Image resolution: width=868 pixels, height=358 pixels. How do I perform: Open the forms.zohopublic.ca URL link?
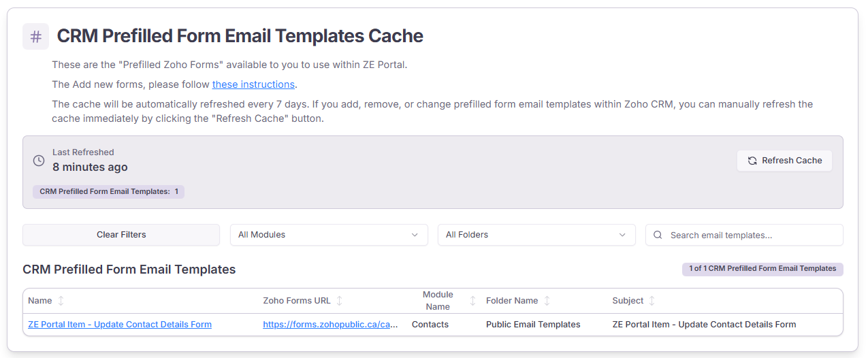pos(330,325)
